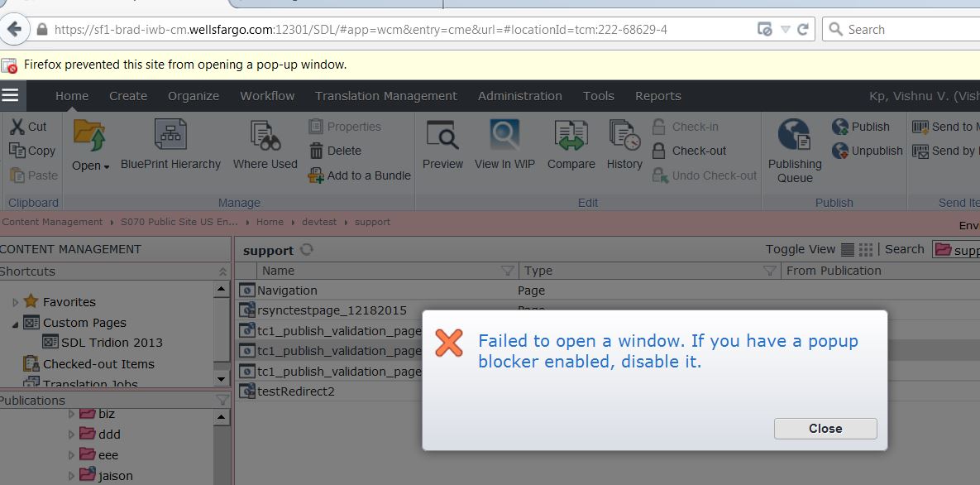
Task: Select the Navigation page row
Action: click(606, 291)
